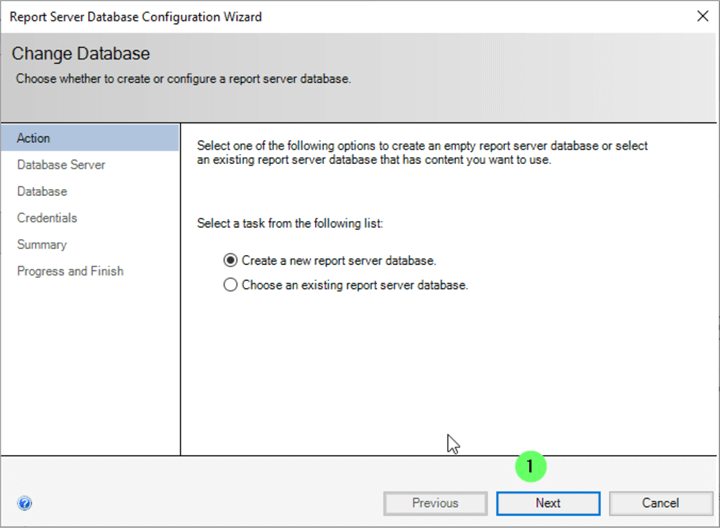Click the Change Database heading
Image resolution: width=720 pixels, height=528 pixels.
(x=81, y=54)
